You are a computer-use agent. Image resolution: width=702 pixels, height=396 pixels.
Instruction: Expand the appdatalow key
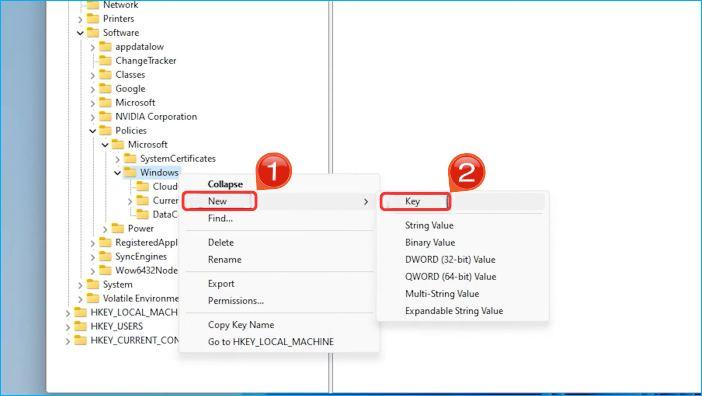pos(93,47)
